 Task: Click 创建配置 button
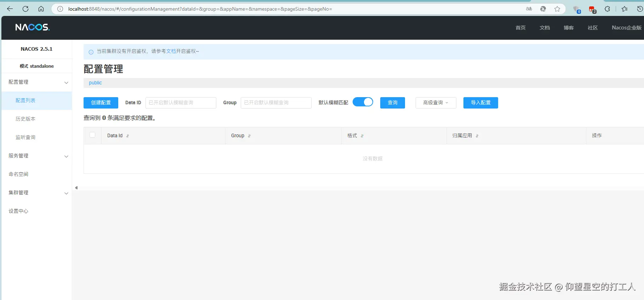coord(101,103)
